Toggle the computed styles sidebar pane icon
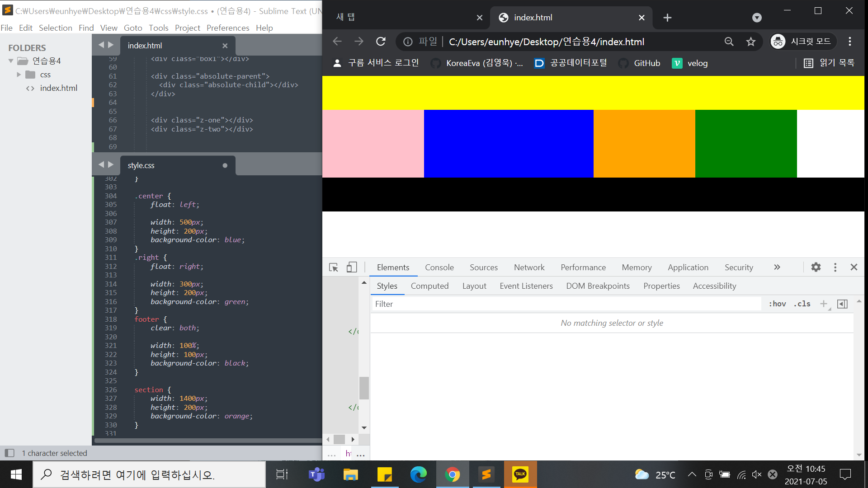Viewport: 868px width, 488px height. coord(842,304)
